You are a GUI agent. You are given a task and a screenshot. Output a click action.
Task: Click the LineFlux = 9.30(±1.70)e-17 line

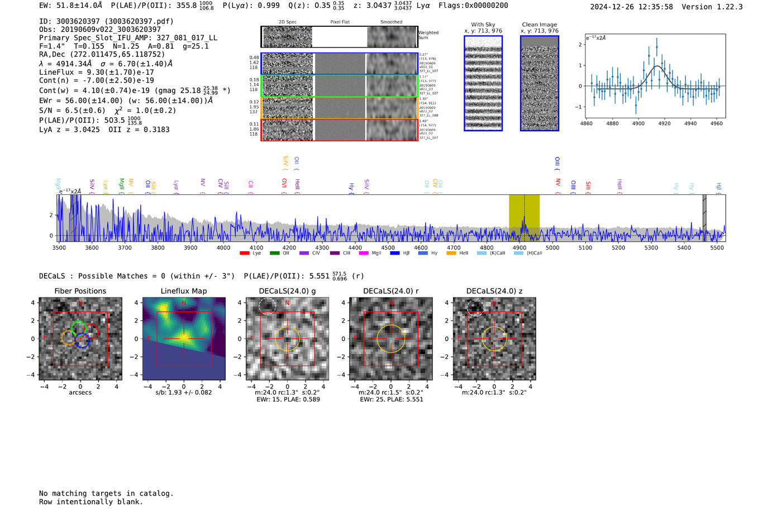point(97,72)
